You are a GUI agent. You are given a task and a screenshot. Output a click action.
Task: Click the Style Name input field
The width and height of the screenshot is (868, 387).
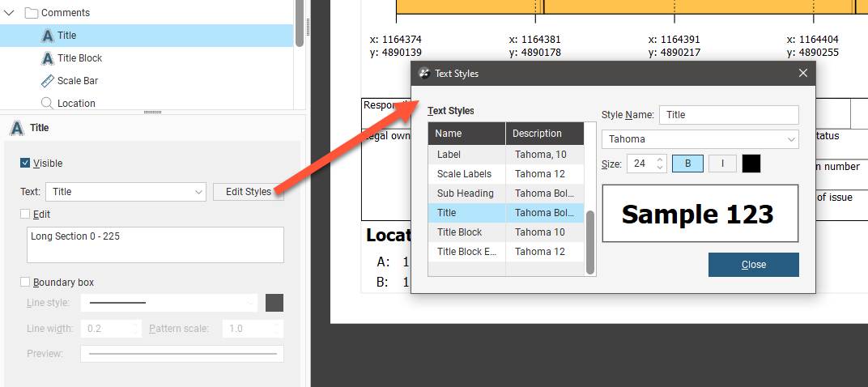[x=729, y=115]
